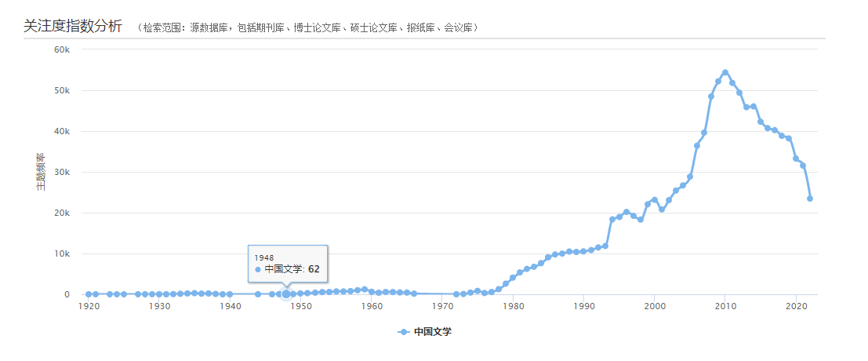This screenshot has width=868, height=361.
Task: Click the 60k y-axis label
Action: point(62,49)
